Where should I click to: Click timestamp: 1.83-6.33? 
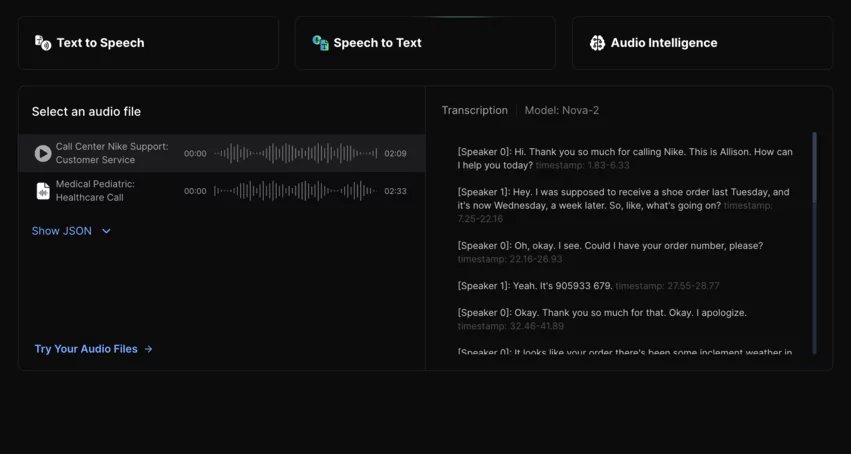coord(582,165)
